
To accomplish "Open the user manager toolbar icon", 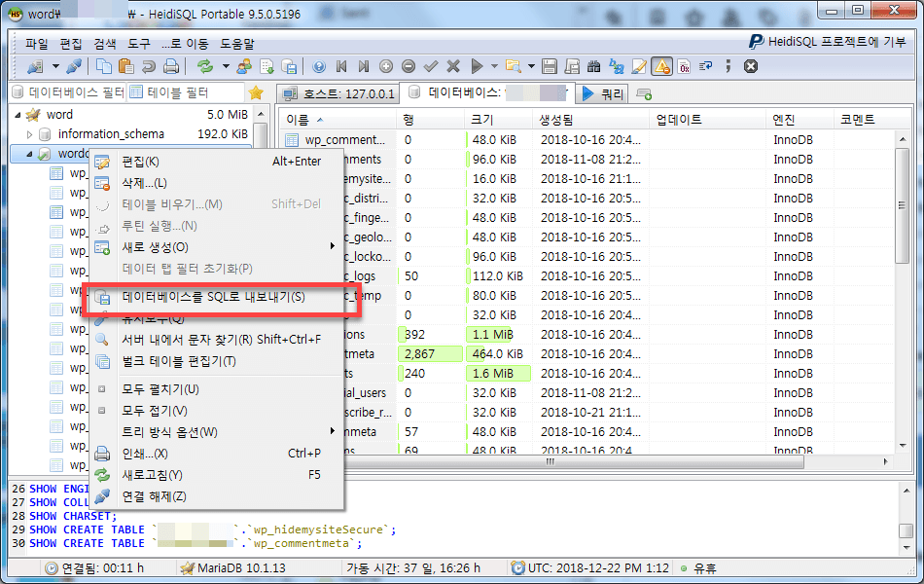I will [x=244, y=66].
